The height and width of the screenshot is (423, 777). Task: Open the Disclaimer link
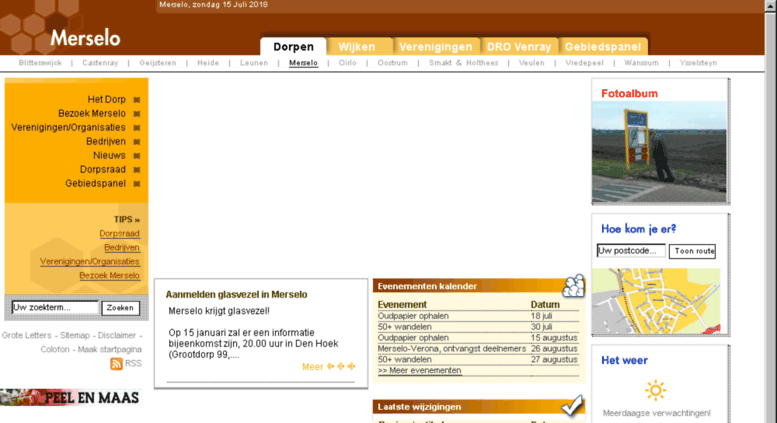116,335
